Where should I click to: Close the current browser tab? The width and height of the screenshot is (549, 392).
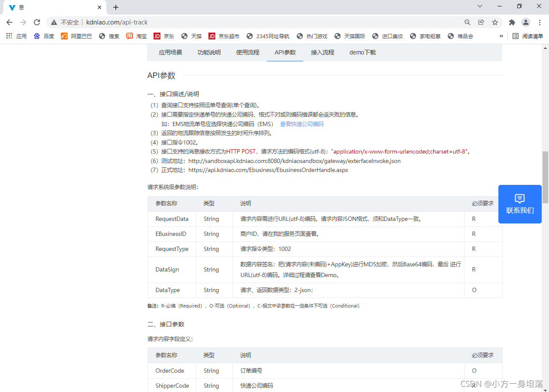(x=100, y=7)
